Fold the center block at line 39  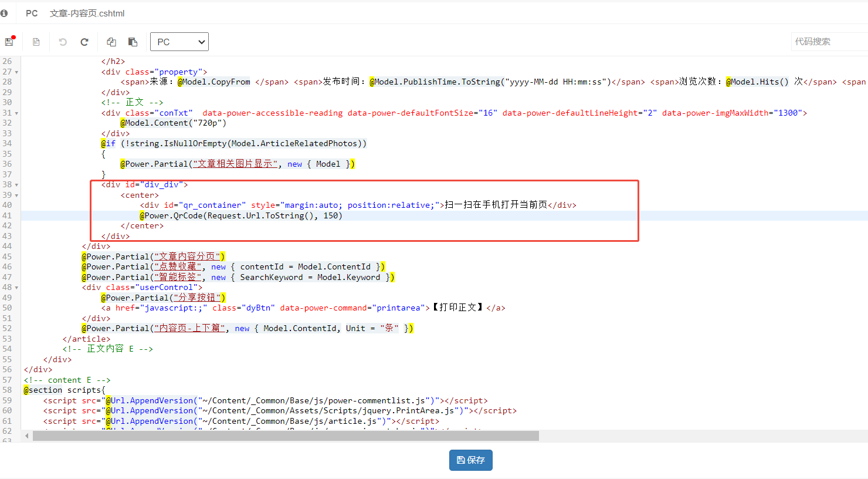[x=16, y=195]
